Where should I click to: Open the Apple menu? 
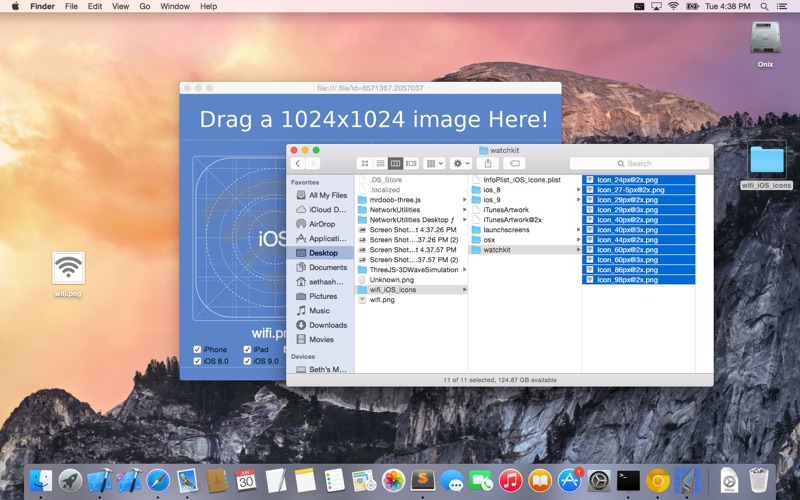(15, 6)
